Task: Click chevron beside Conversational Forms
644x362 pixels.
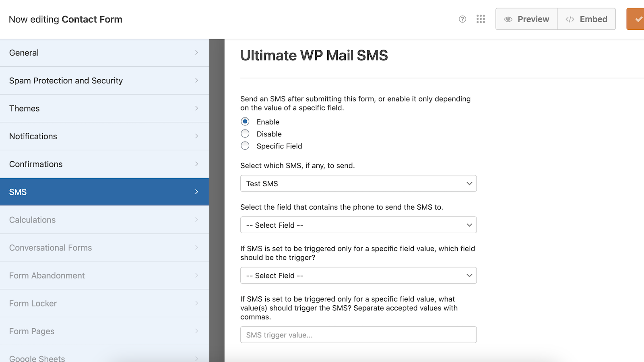Action: coord(196,247)
